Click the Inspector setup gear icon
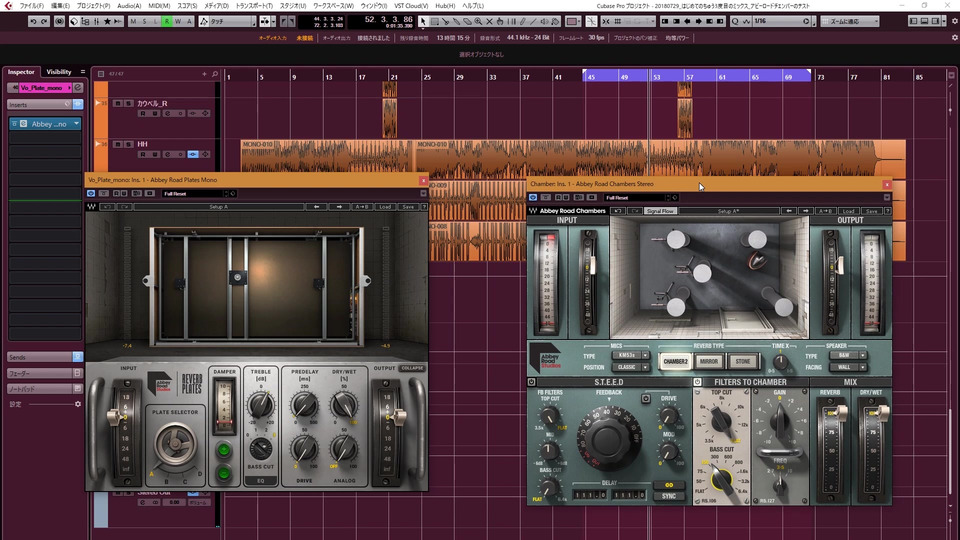The height and width of the screenshot is (540, 960). [x=78, y=404]
